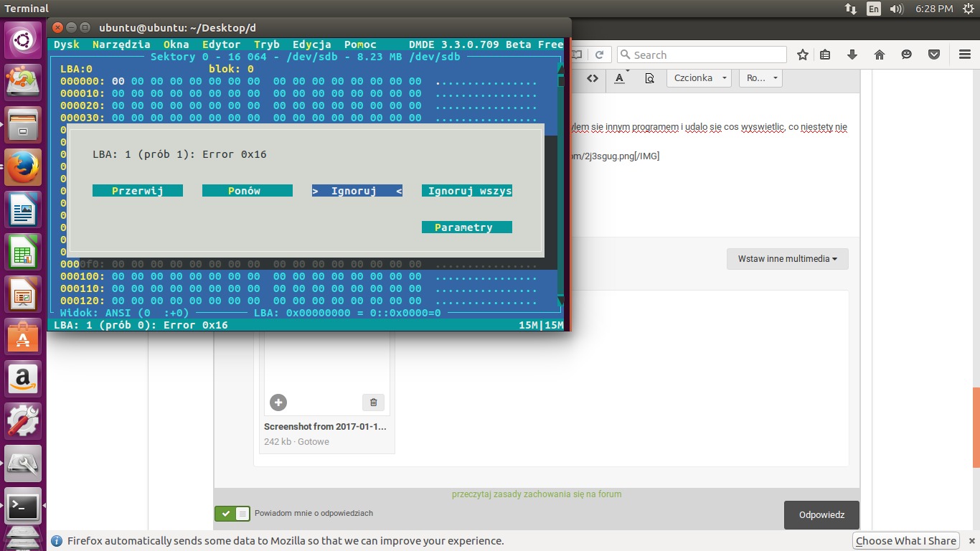Select Ignoruj in the error dialog
The image size is (980, 551).
(x=357, y=191)
